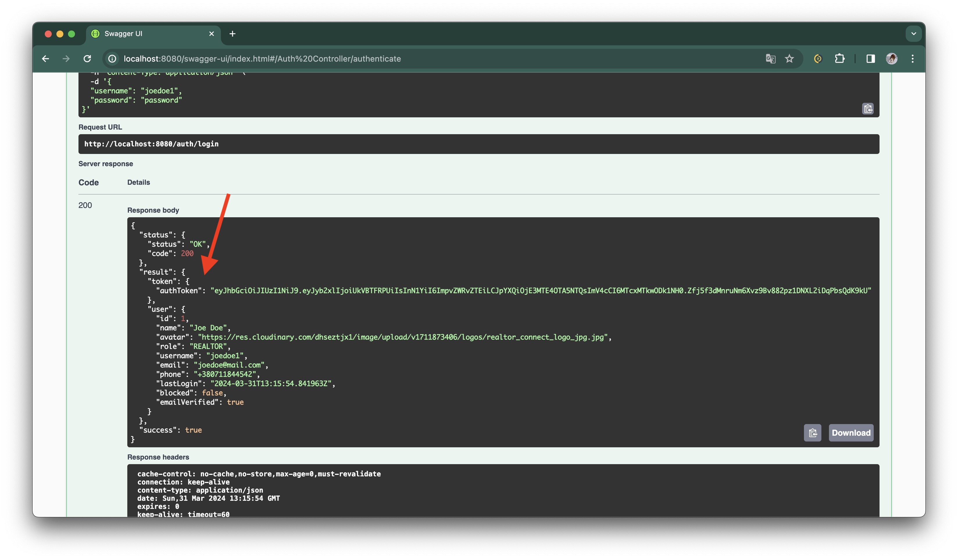Viewport: 958px width, 560px height.
Task: Click the browser refresh icon
Action: click(87, 58)
